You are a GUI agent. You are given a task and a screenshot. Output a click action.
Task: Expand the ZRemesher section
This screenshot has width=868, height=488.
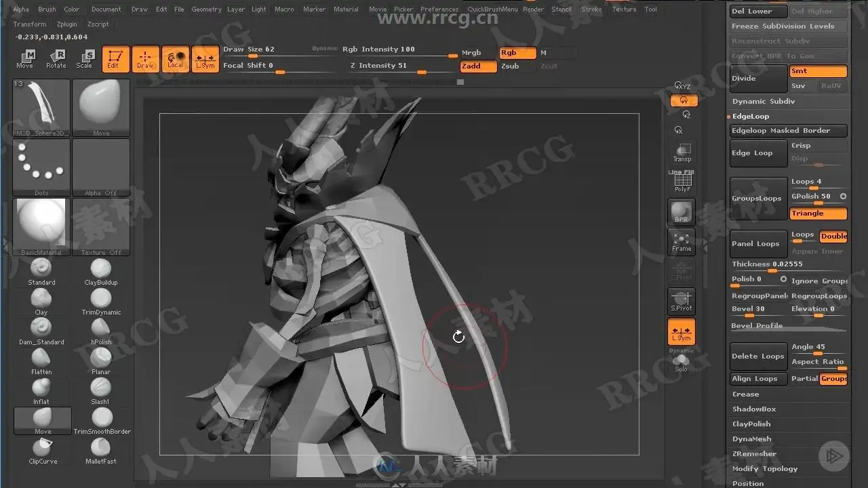point(755,454)
